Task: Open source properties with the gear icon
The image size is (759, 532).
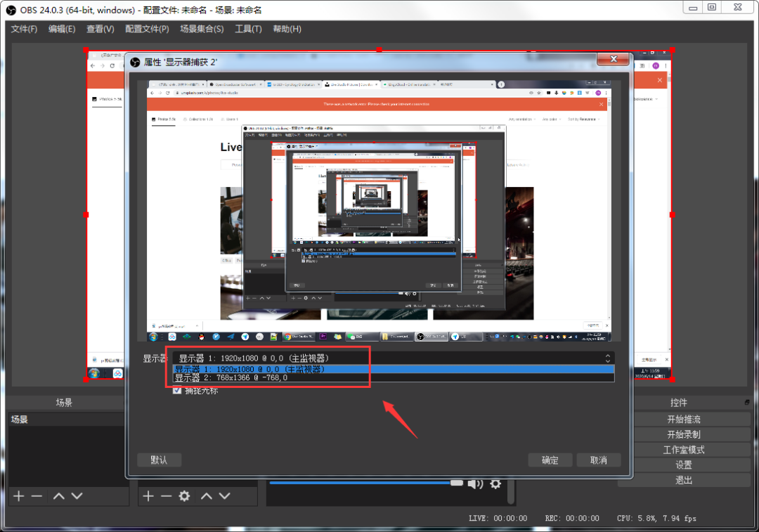Action: [x=184, y=496]
